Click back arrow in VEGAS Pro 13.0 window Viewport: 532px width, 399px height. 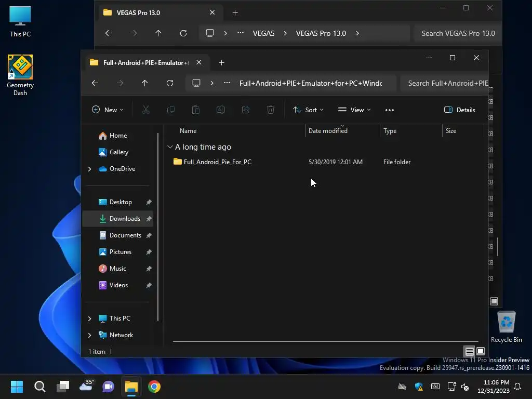109,33
